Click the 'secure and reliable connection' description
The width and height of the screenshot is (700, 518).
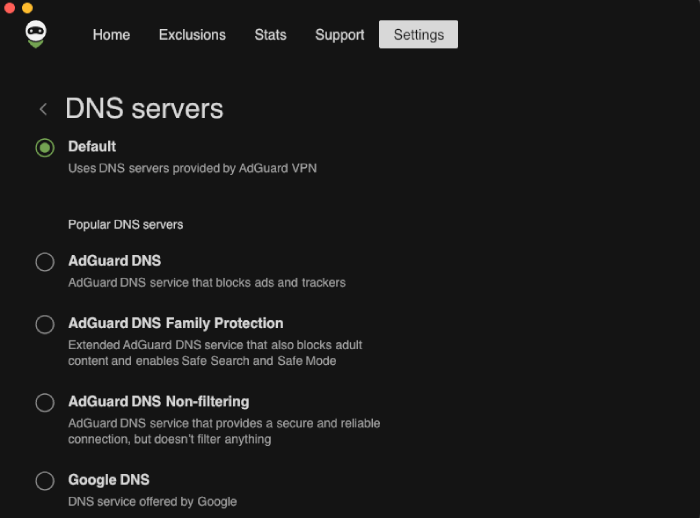coord(224,431)
